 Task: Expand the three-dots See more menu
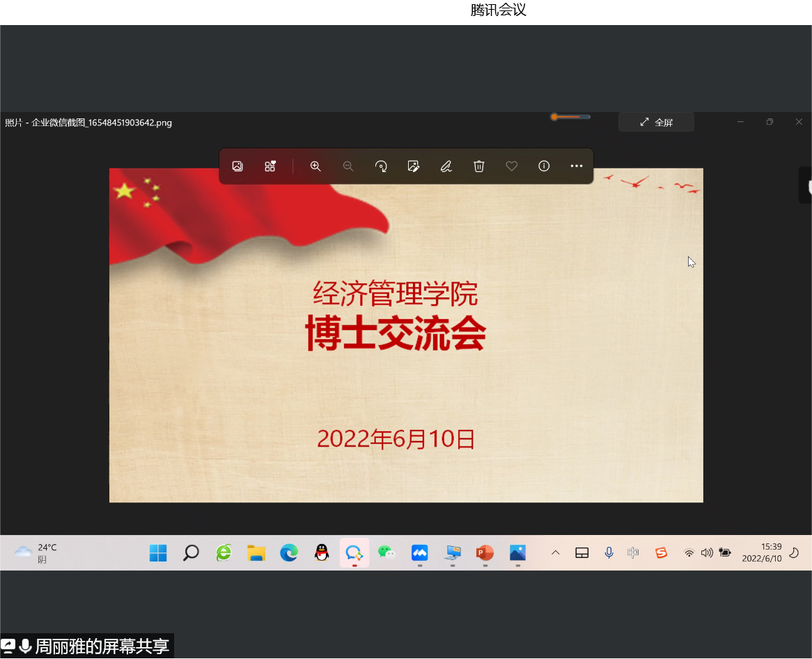point(577,166)
